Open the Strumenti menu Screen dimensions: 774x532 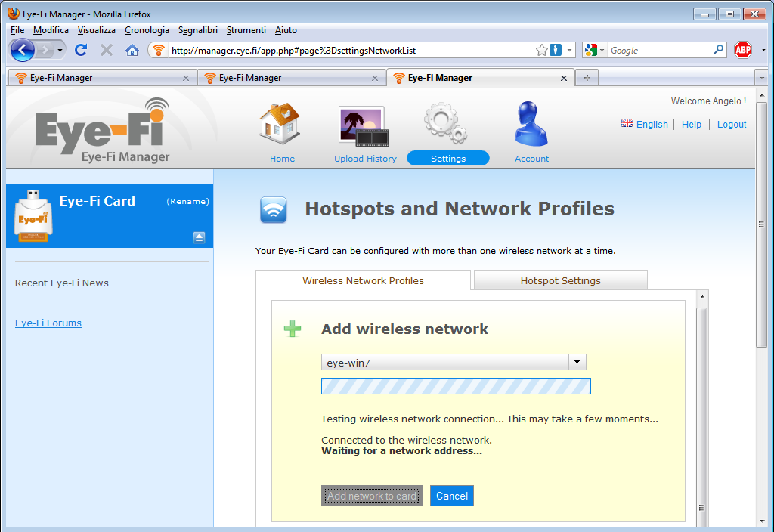(246, 30)
